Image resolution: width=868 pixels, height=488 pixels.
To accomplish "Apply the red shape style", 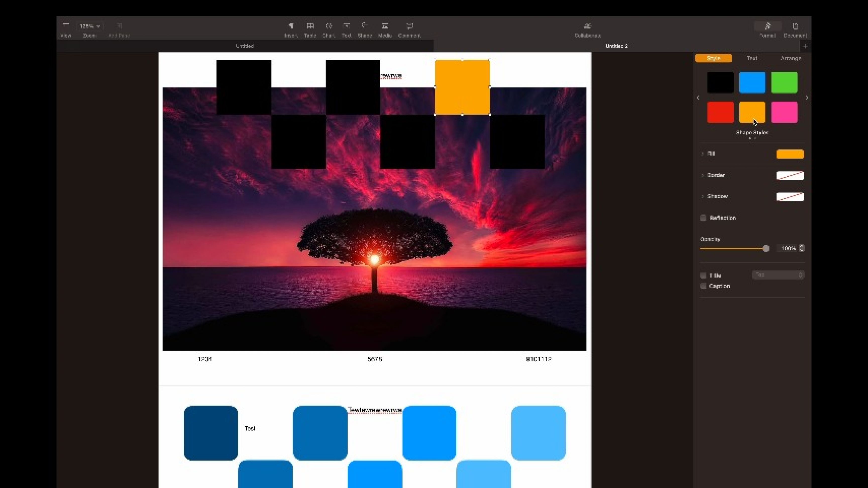I will click(x=720, y=112).
